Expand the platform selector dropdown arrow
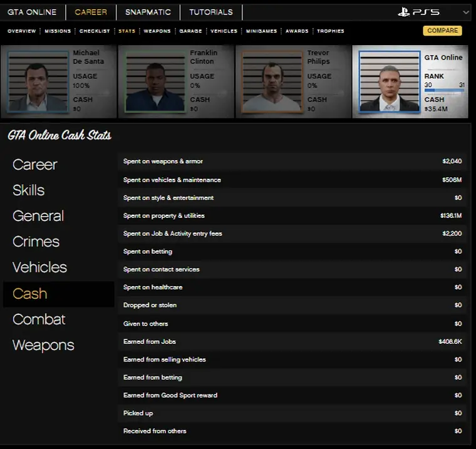 coord(465,12)
